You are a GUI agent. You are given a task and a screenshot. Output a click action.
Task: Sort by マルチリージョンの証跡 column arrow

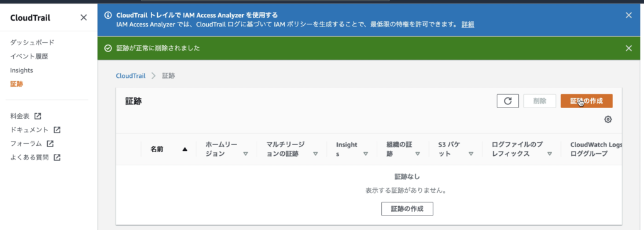(x=316, y=155)
